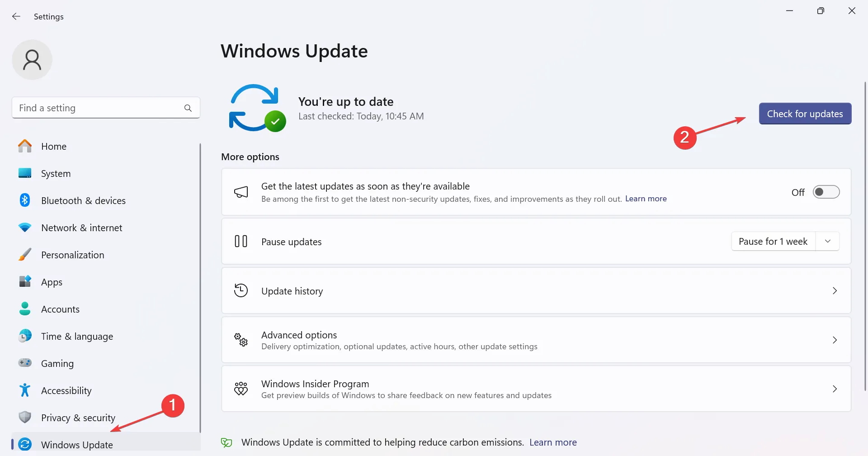The image size is (868, 456).
Task: Expand Update history chevron
Action: [835, 291]
